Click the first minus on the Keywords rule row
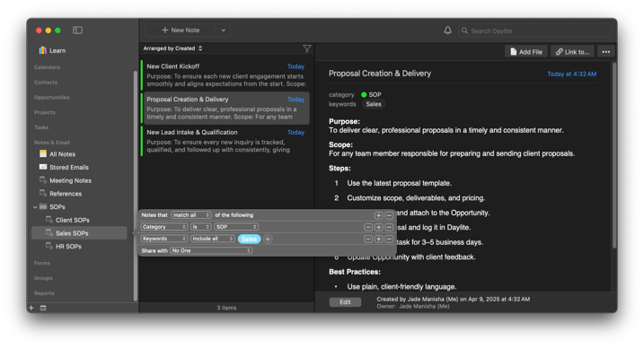The width and height of the screenshot is (644, 348). 368,239
